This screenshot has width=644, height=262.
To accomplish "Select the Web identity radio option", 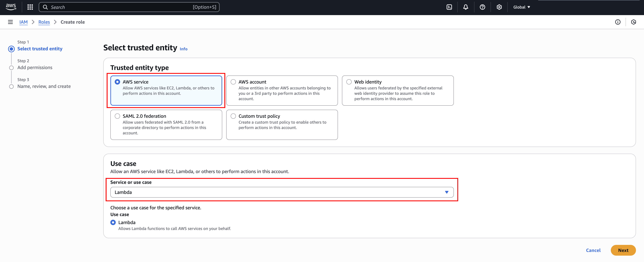I will [349, 82].
